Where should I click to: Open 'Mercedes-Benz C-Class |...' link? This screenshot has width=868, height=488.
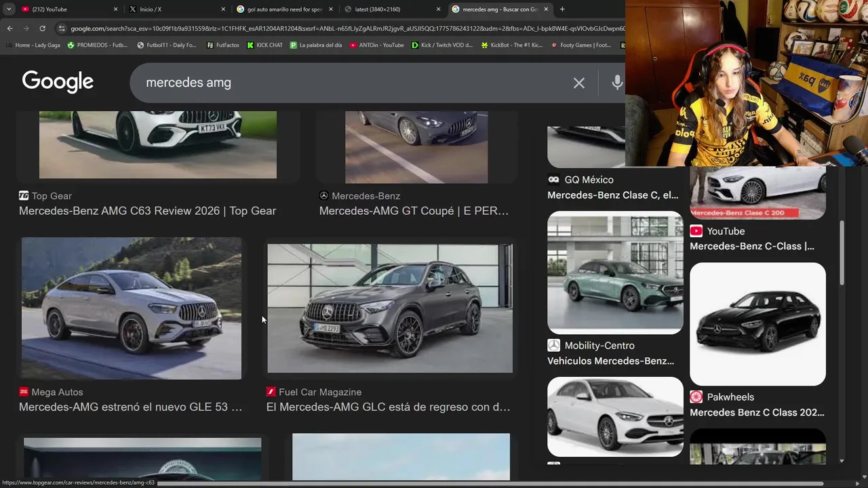[752, 246]
